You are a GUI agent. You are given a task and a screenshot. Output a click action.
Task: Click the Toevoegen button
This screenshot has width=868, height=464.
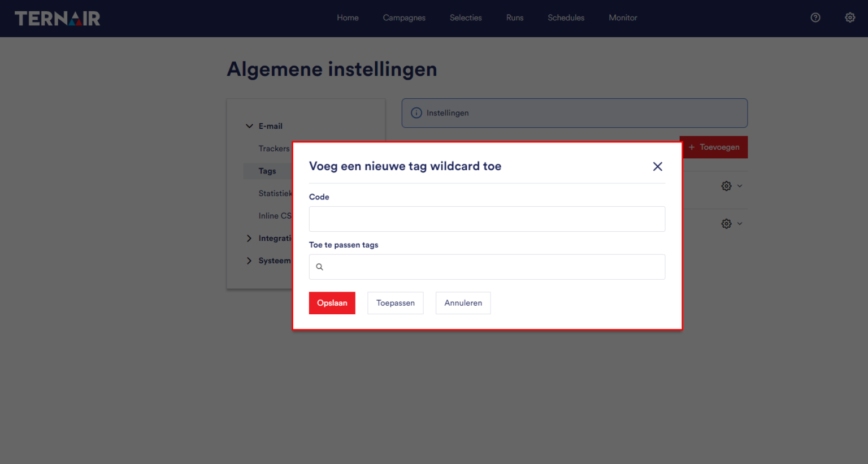click(x=715, y=147)
